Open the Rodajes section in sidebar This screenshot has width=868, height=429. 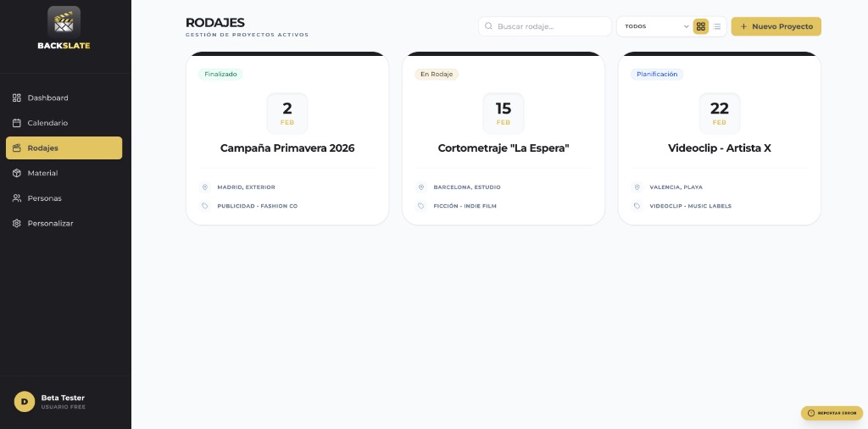pyautogui.click(x=64, y=148)
